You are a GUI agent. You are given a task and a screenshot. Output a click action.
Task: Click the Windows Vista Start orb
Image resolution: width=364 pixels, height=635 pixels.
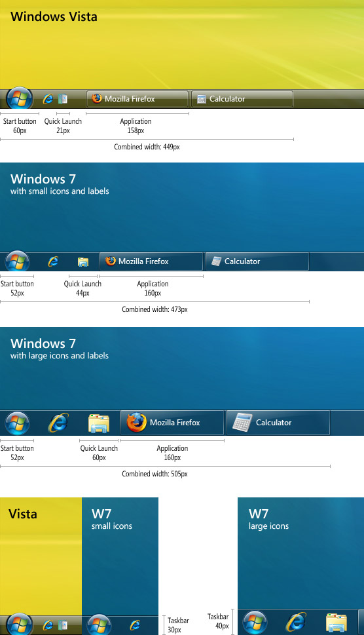click(x=20, y=98)
